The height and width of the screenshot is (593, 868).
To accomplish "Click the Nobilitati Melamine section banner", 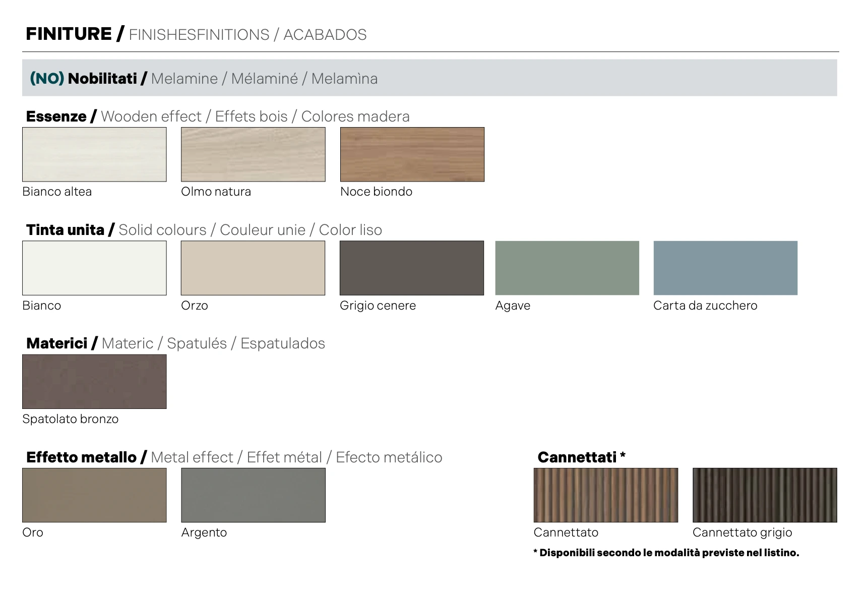I will coord(429,78).
